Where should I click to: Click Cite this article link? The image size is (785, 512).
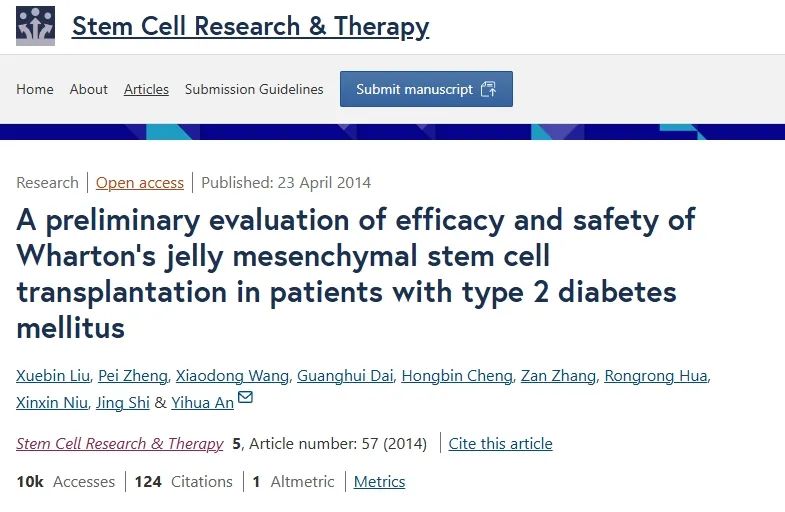pos(500,443)
